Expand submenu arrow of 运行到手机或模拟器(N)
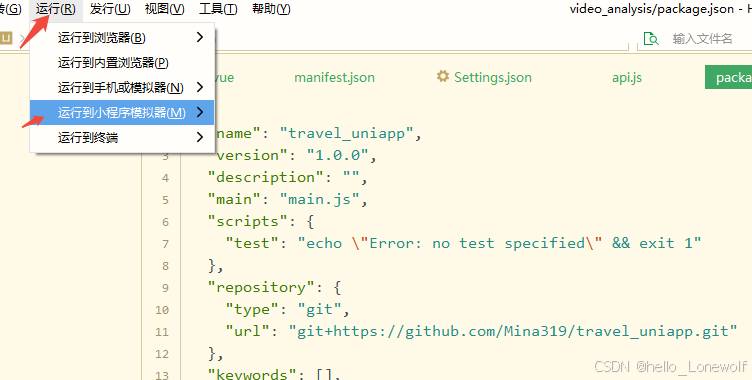This screenshot has height=380, width=752. tap(200, 87)
